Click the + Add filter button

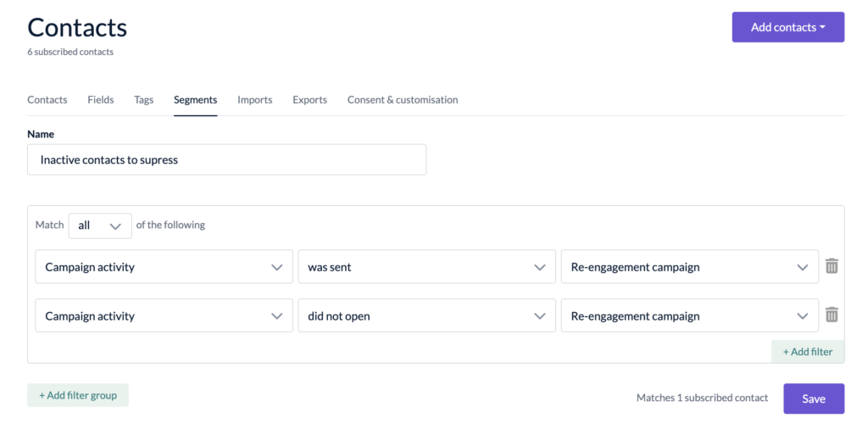click(807, 352)
